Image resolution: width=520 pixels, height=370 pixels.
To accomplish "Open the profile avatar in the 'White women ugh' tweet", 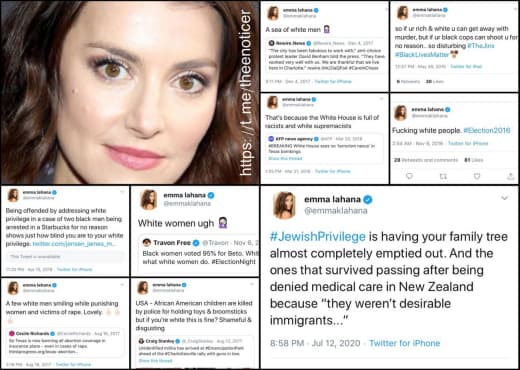I will [x=149, y=200].
